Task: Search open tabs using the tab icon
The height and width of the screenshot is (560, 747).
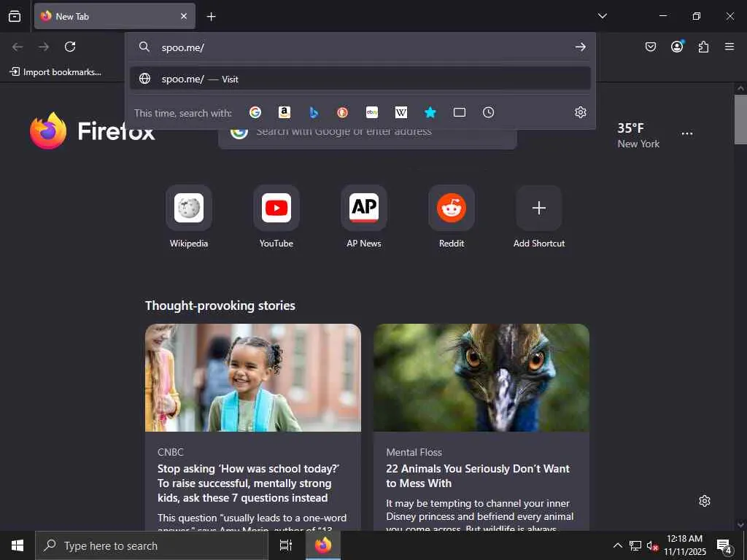Action: (x=460, y=112)
